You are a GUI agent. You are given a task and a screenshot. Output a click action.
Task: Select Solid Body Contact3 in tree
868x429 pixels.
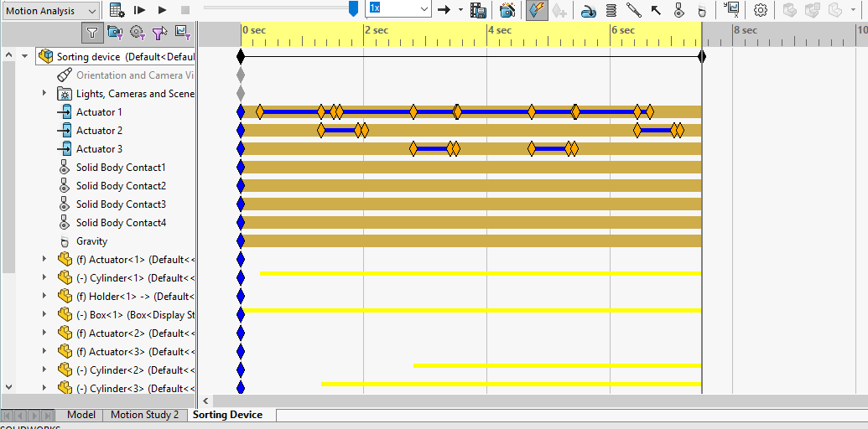click(122, 204)
